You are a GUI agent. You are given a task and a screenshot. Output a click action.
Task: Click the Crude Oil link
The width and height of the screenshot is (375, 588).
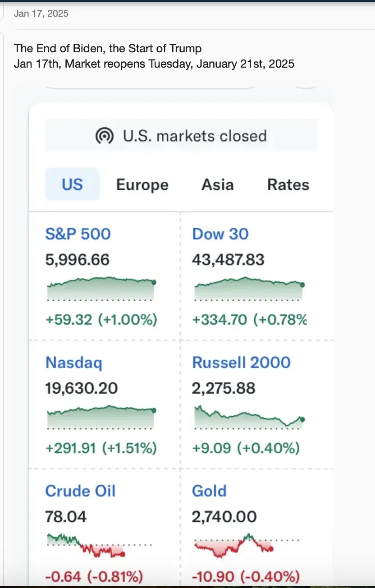[80, 491]
